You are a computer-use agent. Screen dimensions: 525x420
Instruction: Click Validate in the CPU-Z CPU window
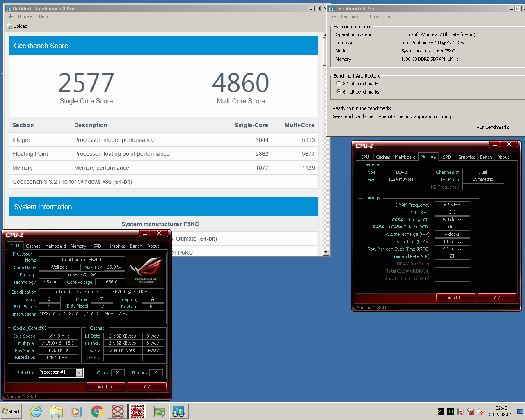[105, 387]
